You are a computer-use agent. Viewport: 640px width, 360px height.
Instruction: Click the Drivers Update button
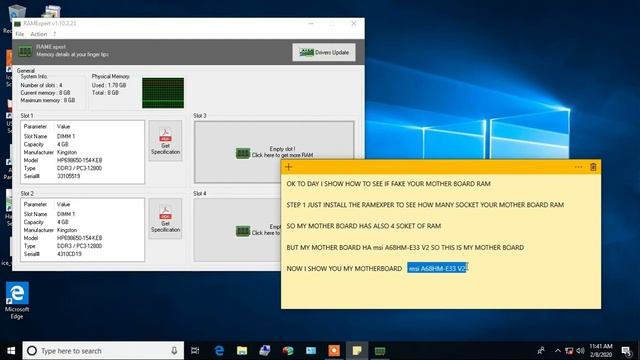coord(324,52)
